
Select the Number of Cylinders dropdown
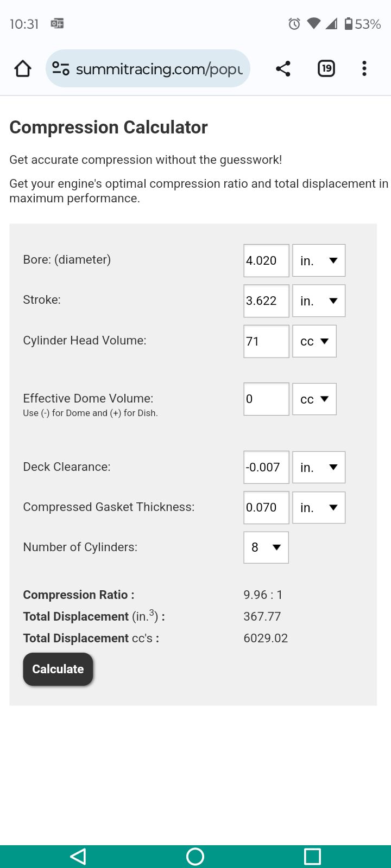(266, 547)
